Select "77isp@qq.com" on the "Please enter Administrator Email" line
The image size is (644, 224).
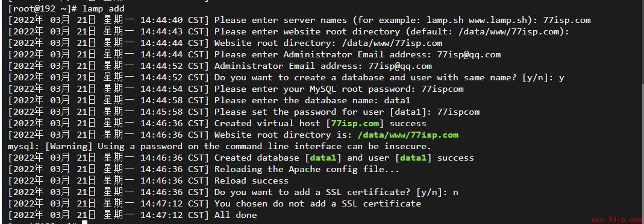tap(469, 54)
